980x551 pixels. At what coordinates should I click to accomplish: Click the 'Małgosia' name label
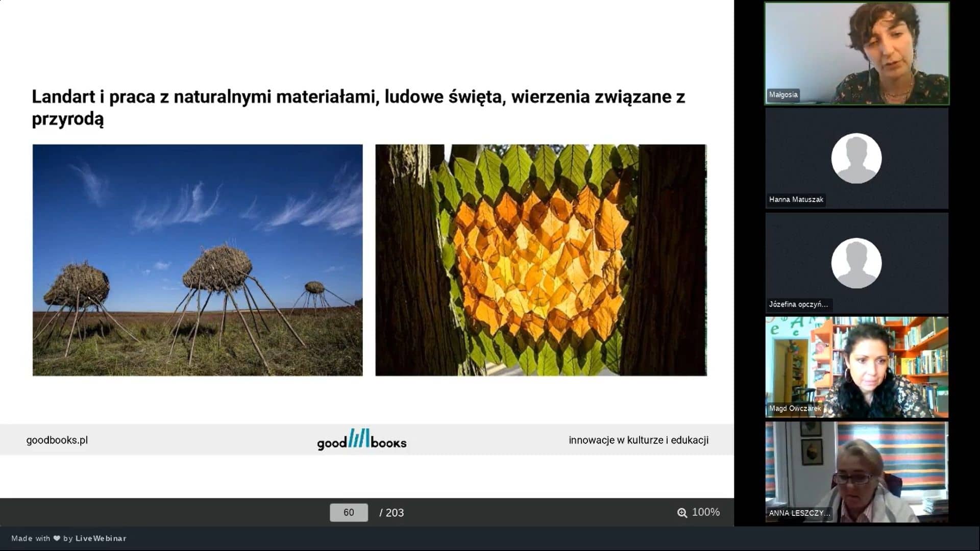coord(783,94)
